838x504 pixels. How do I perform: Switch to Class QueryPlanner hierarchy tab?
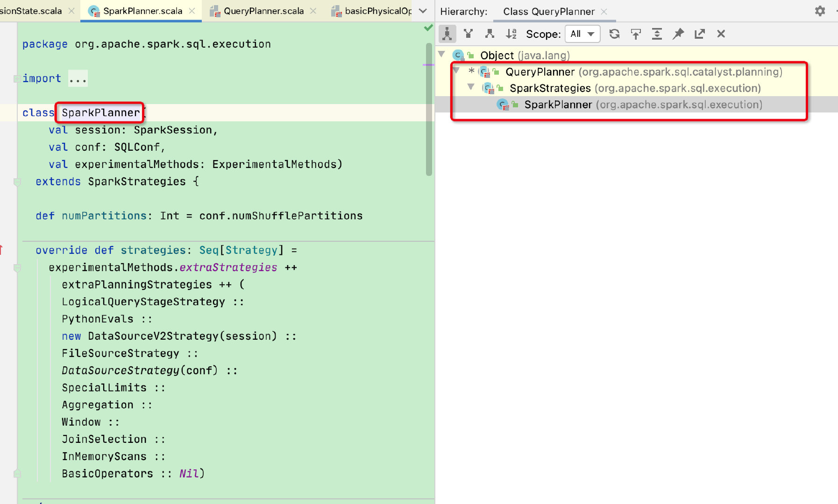[548, 11]
